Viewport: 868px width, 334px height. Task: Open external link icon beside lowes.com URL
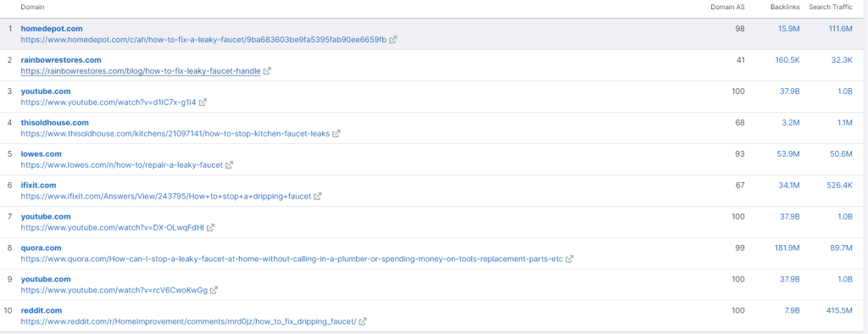(x=229, y=165)
